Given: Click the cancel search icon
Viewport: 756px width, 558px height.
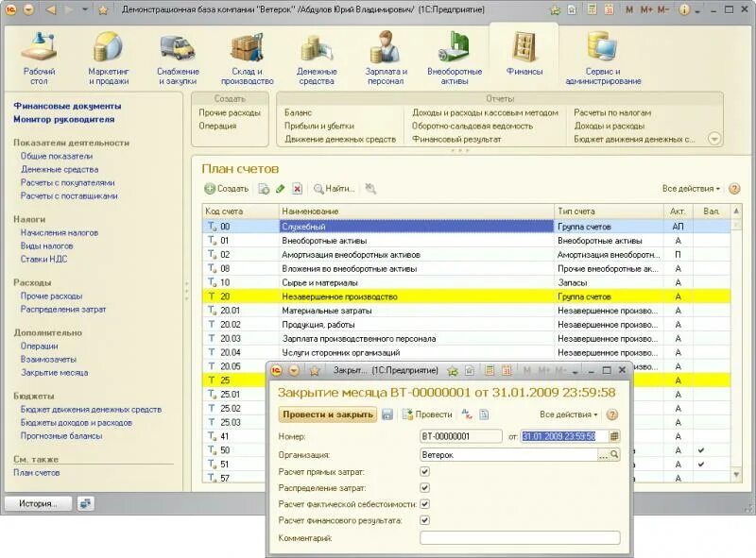Looking at the screenshot, I should click(x=370, y=189).
